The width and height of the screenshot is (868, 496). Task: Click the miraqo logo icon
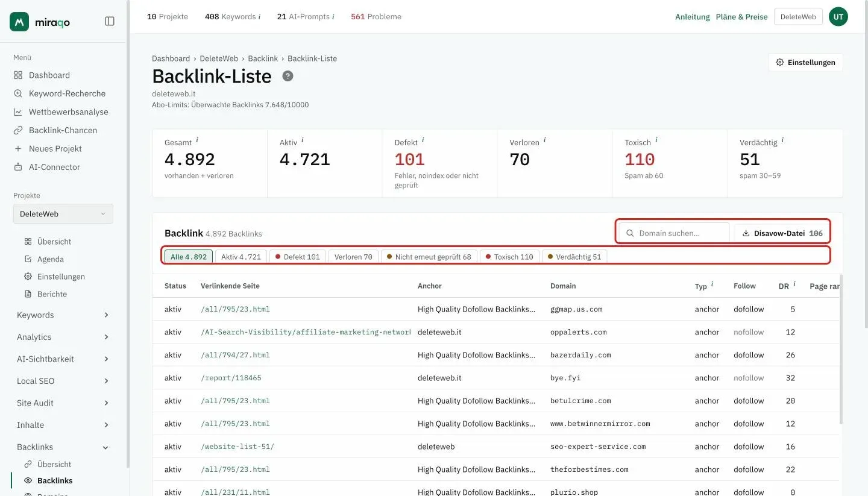click(19, 21)
